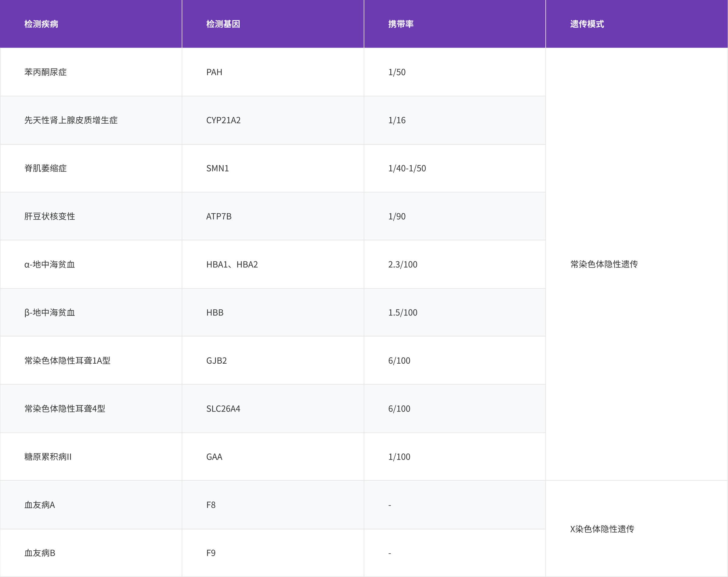Click the 携带率 column header
Viewport: 728px width, 577px height.
pos(401,24)
